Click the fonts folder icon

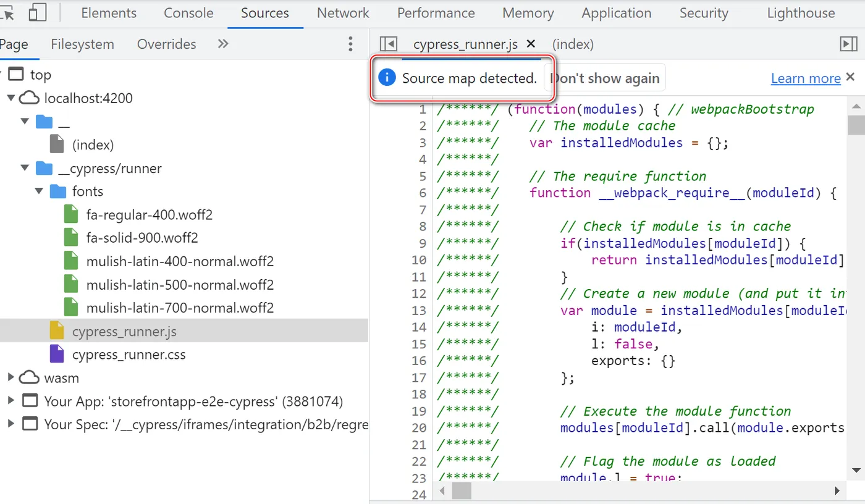(x=57, y=191)
